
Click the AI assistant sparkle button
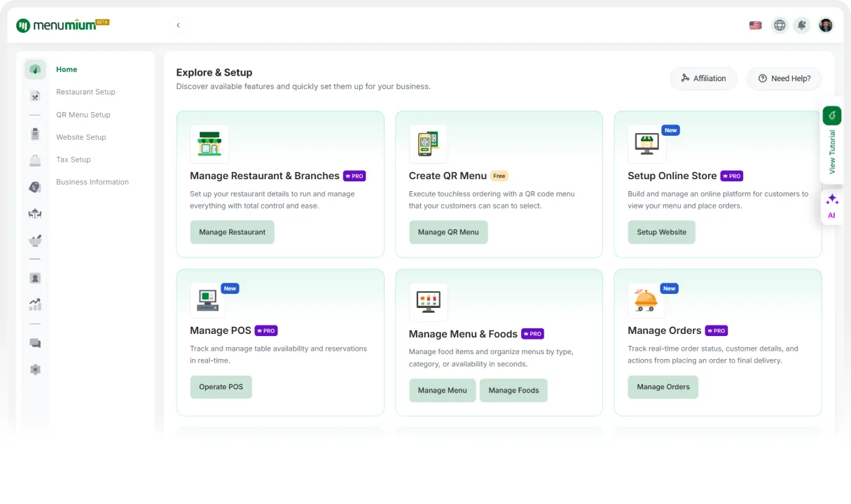coord(832,206)
